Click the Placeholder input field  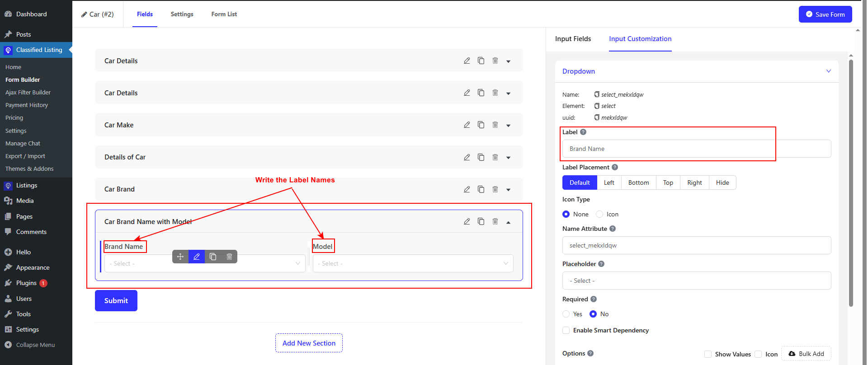click(697, 281)
